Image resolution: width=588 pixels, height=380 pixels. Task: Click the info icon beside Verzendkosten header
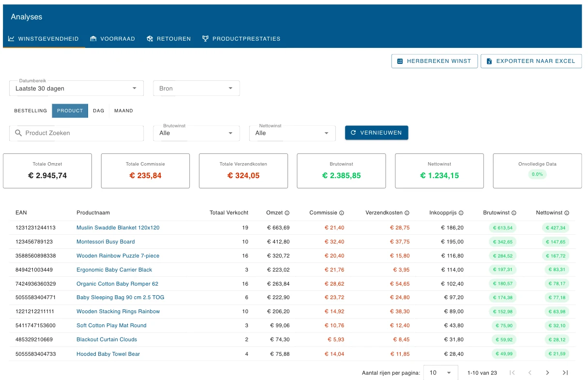coord(407,213)
